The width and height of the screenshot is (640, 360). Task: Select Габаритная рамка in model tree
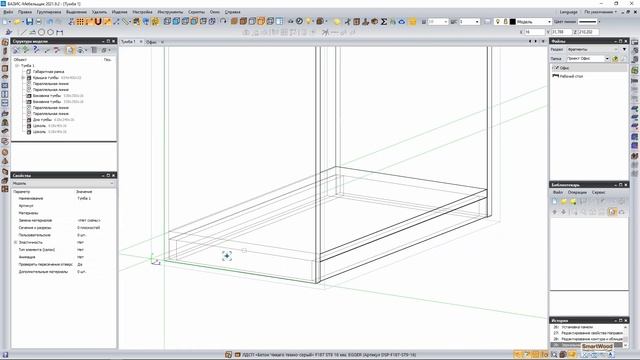tap(48, 71)
